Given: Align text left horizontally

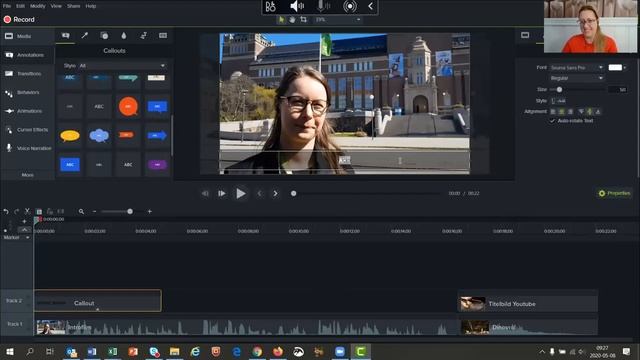Looking at the screenshot, I should [553, 111].
